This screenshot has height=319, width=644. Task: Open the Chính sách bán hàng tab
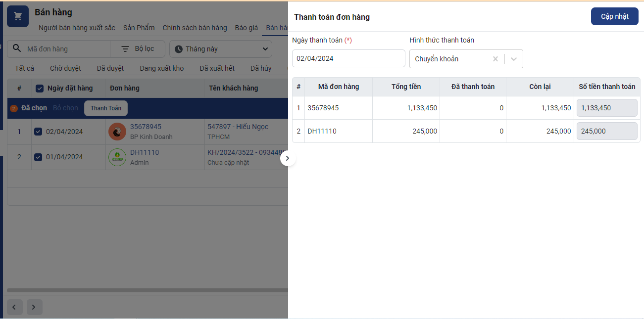coord(195,28)
